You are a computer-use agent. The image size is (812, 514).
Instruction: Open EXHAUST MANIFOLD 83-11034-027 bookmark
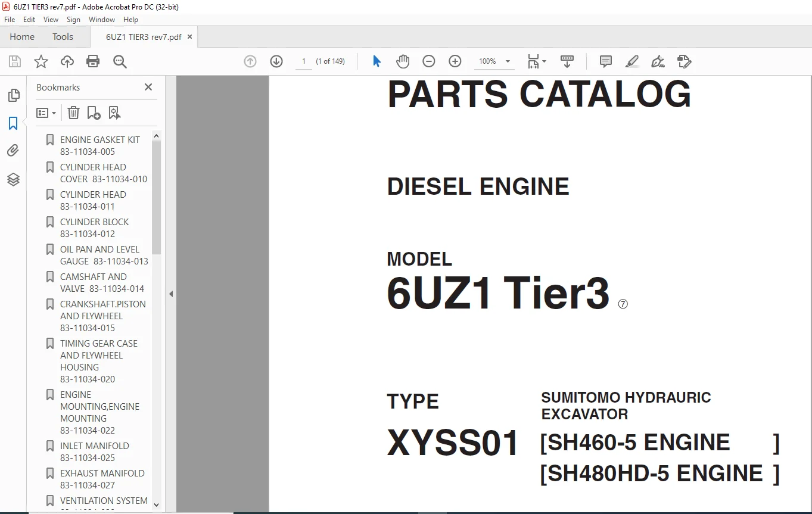(x=102, y=479)
